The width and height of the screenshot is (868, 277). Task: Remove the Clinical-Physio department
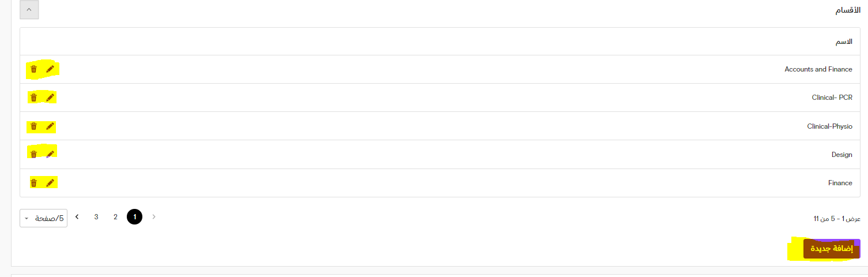point(33,126)
